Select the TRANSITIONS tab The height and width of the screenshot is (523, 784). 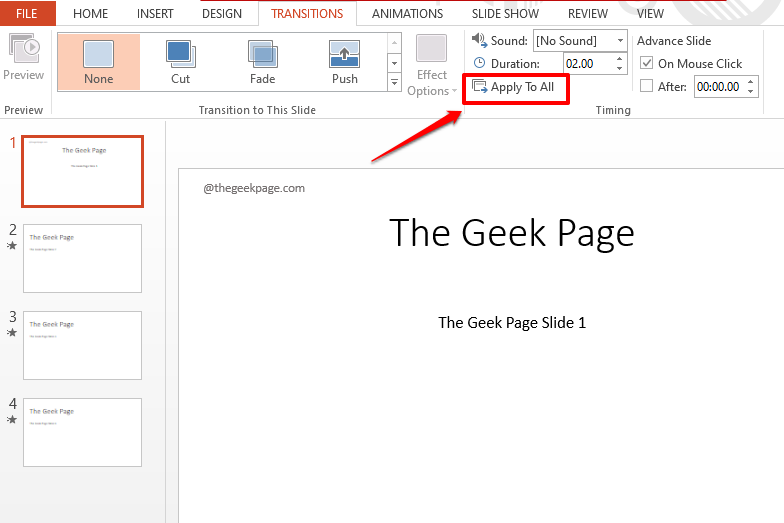[x=307, y=14]
